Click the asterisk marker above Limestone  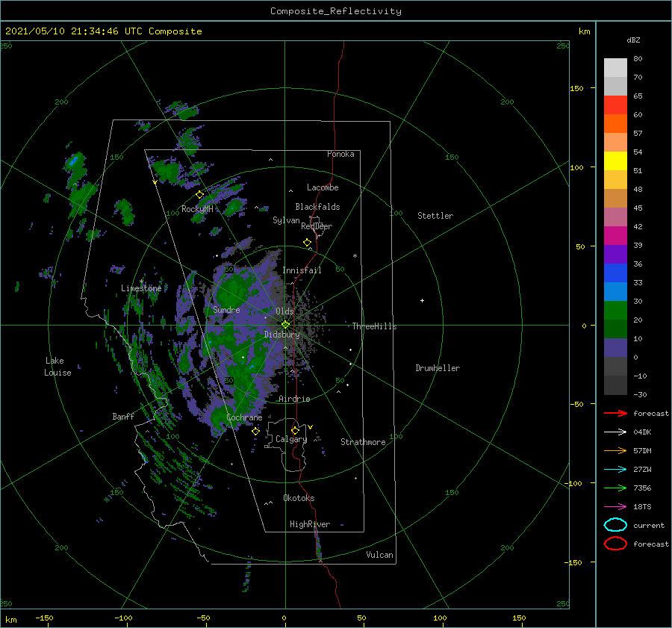[x=141, y=282]
